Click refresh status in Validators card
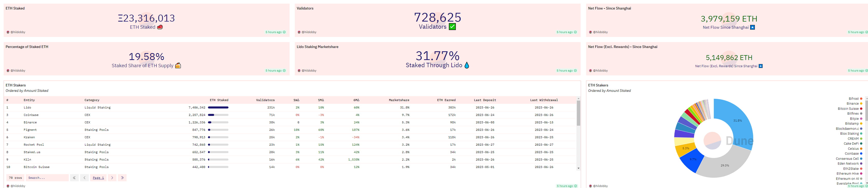 coord(566,32)
